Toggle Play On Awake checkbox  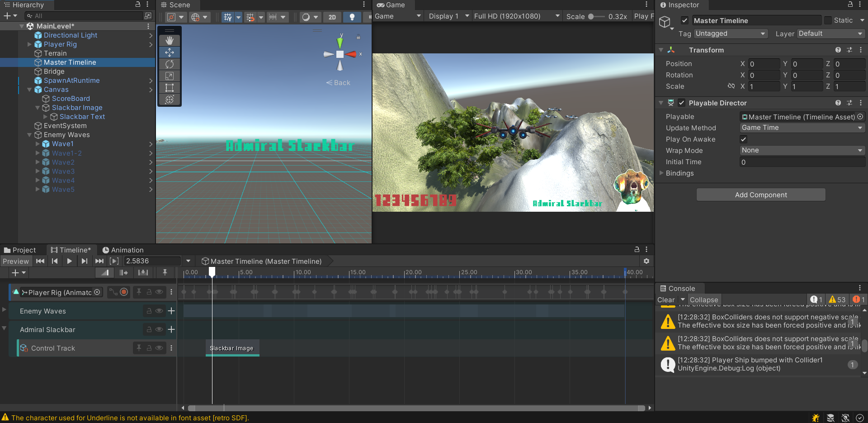tap(743, 139)
